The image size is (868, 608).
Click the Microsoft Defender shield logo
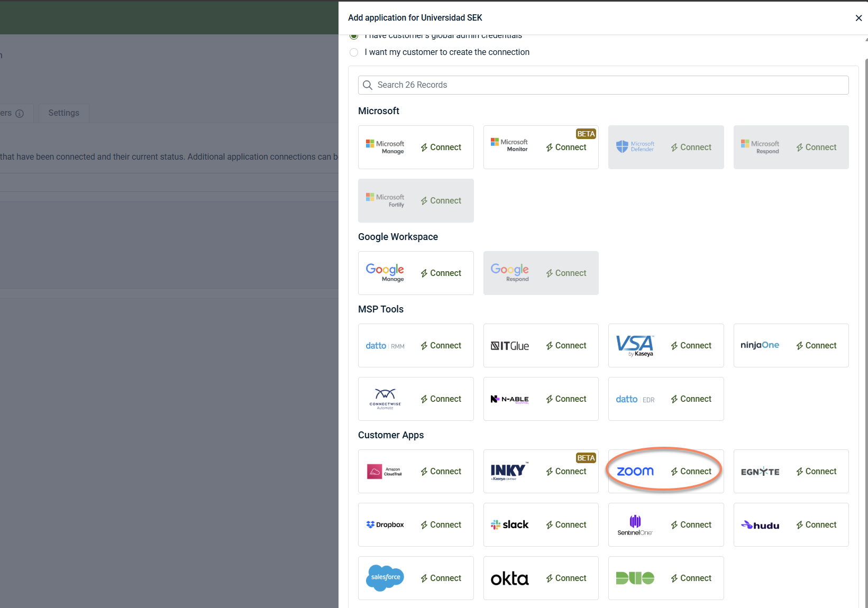tap(635, 146)
